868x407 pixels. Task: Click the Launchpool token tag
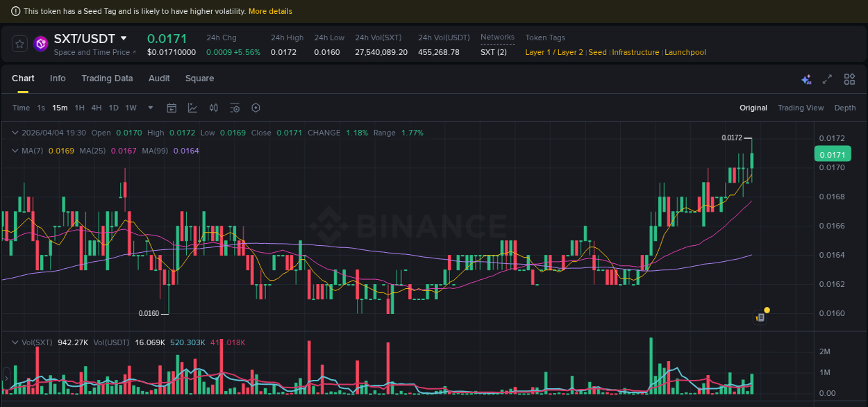tap(685, 52)
